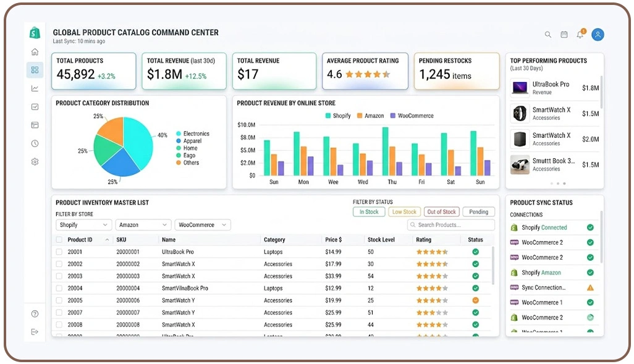Click the Category column header
The width and height of the screenshot is (634, 364).
tap(274, 240)
